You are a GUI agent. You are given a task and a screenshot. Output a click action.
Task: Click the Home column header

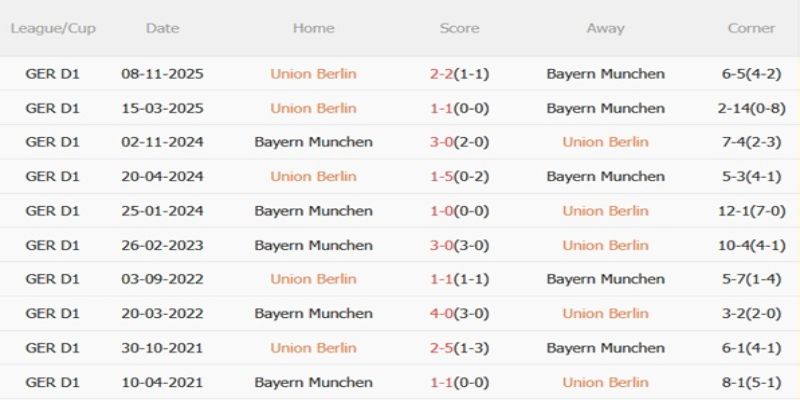[313, 28]
